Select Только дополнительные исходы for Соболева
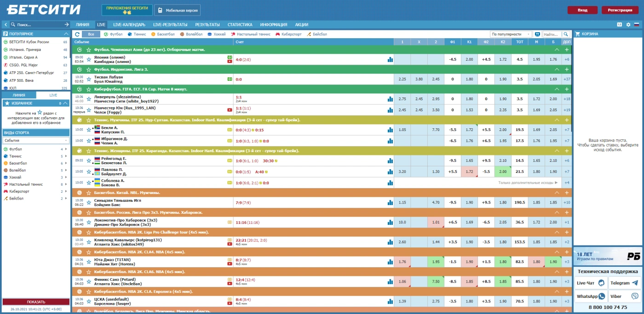 click(527, 183)
